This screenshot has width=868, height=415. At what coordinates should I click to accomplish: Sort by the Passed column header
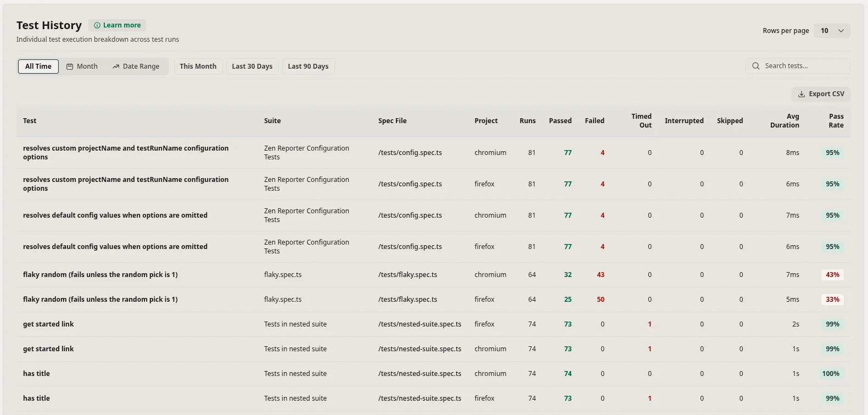[561, 121]
